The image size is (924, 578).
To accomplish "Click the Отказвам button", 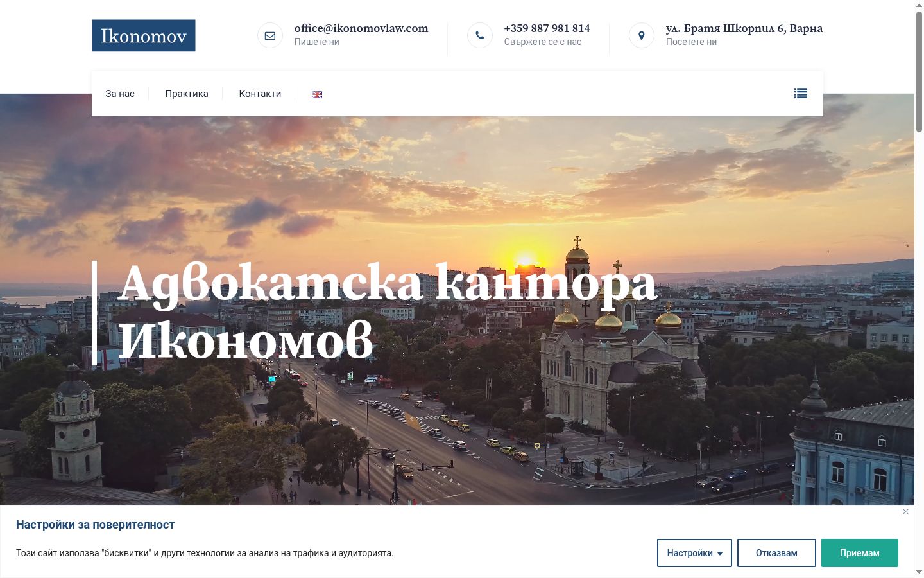I will point(776,553).
